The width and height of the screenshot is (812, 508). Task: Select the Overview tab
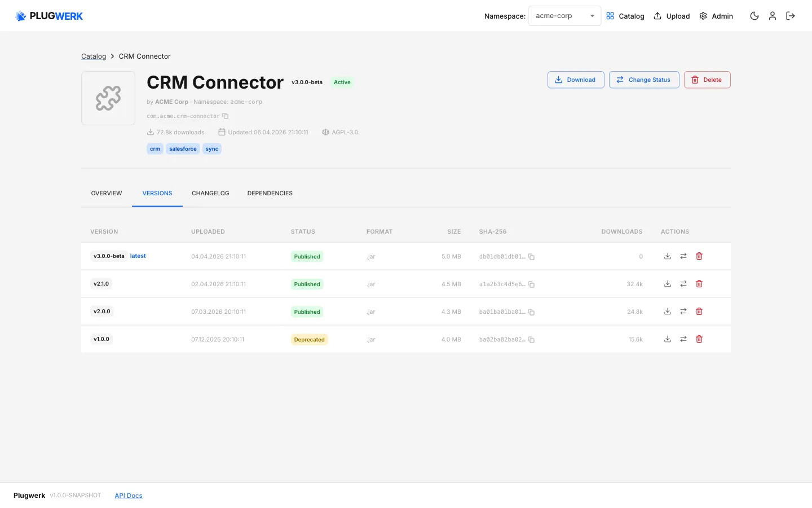[x=106, y=193]
